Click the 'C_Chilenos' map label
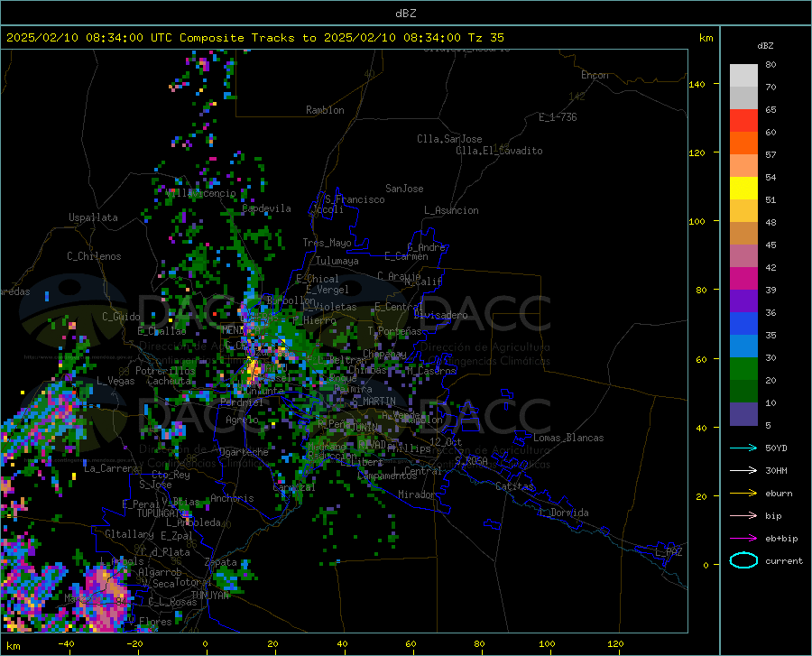The height and width of the screenshot is (656, 812). [x=94, y=256]
